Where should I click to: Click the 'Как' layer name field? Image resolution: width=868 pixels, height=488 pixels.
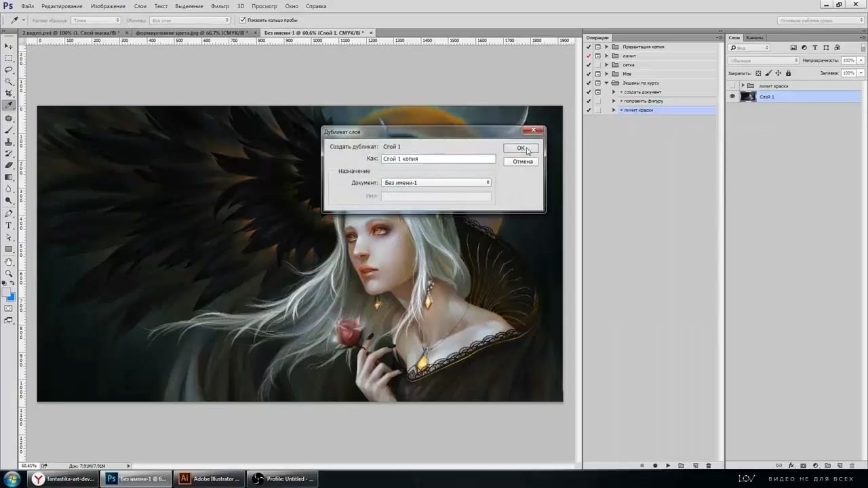[x=438, y=159]
